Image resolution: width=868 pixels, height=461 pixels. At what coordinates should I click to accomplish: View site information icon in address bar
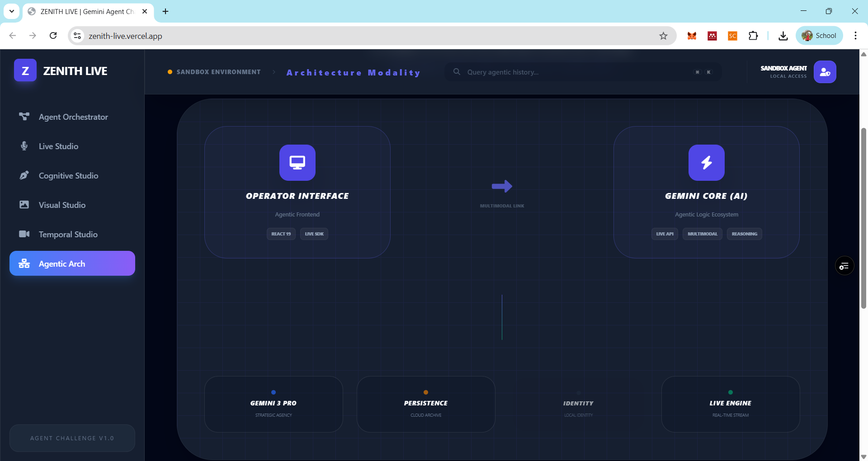[x=77, y=36]
